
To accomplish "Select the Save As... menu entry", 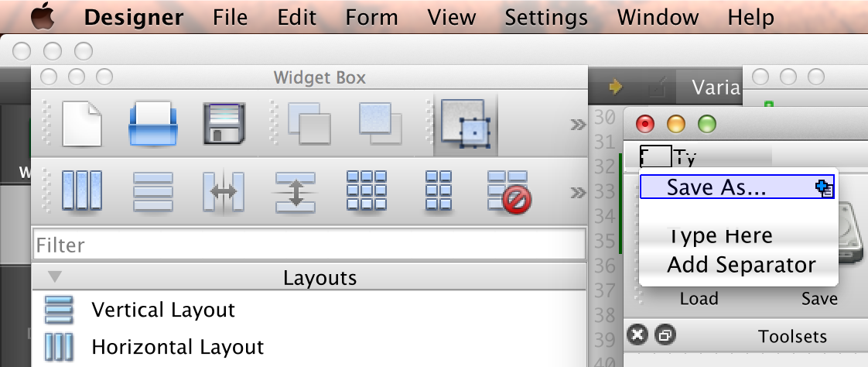I will pos(716,187).
